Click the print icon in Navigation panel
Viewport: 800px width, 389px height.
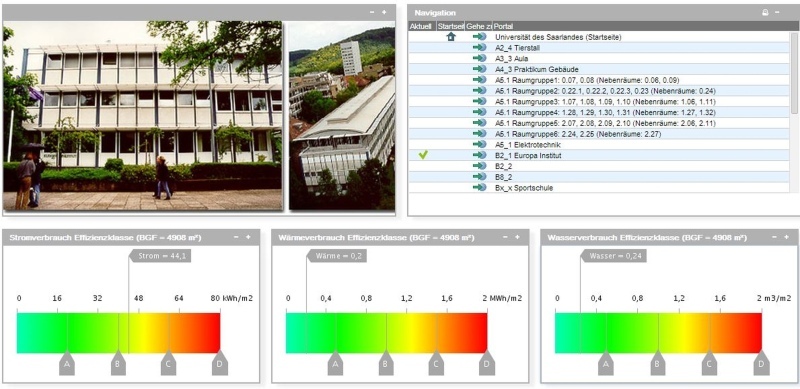765,13
